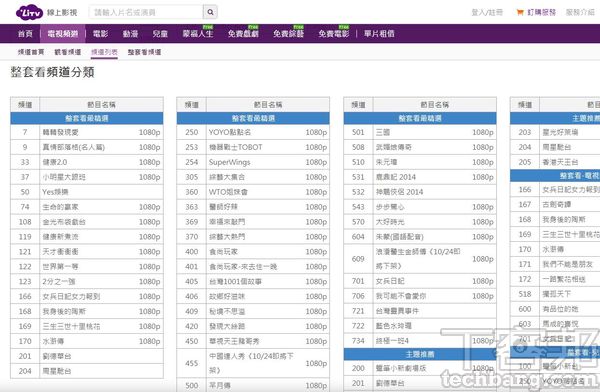The width and height of the screenshot is (600, 392).
Task: Switch to the 頻道首頁 sub-tab
Action: tap(31, 52)
